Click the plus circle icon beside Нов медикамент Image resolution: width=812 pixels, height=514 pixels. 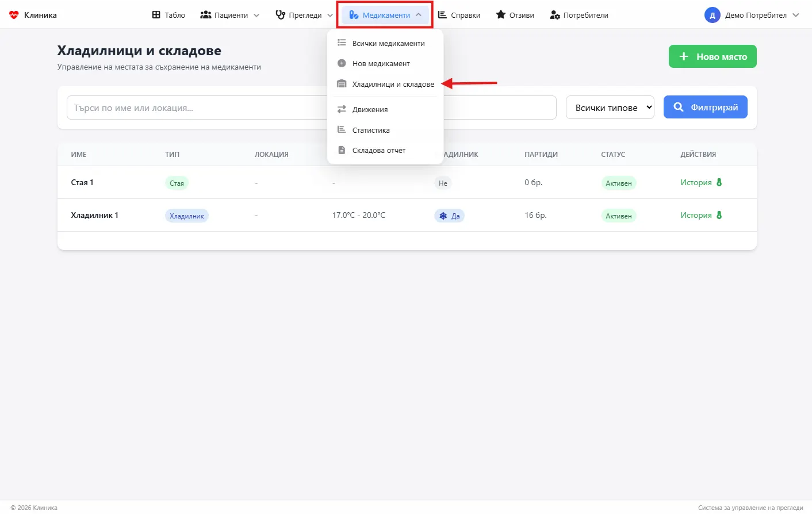click(342, 63)
